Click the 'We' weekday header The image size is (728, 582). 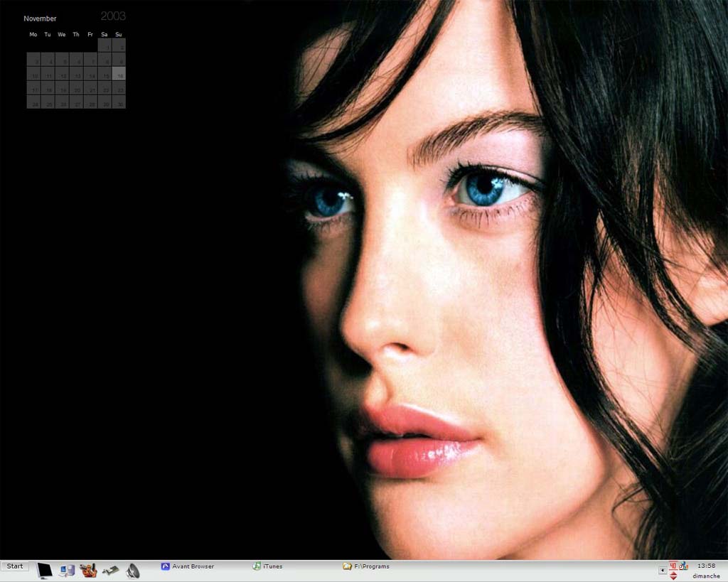click(62, 34)
